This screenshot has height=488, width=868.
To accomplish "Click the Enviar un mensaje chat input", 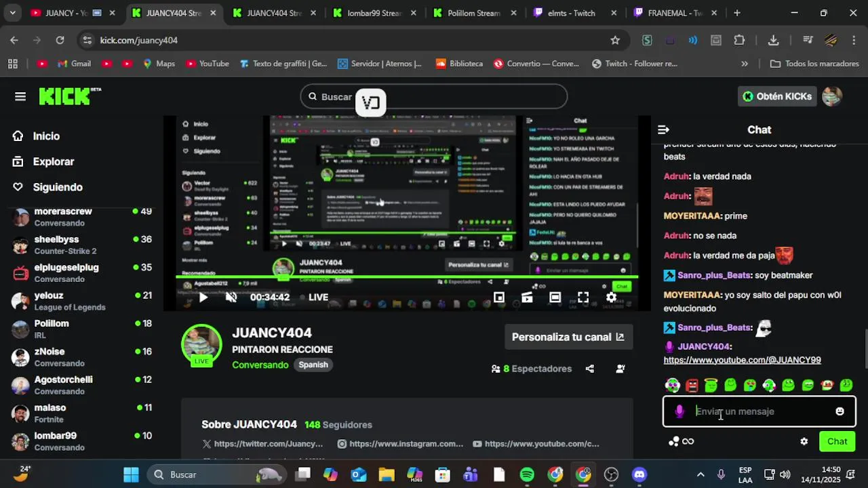I will point(759,411).
